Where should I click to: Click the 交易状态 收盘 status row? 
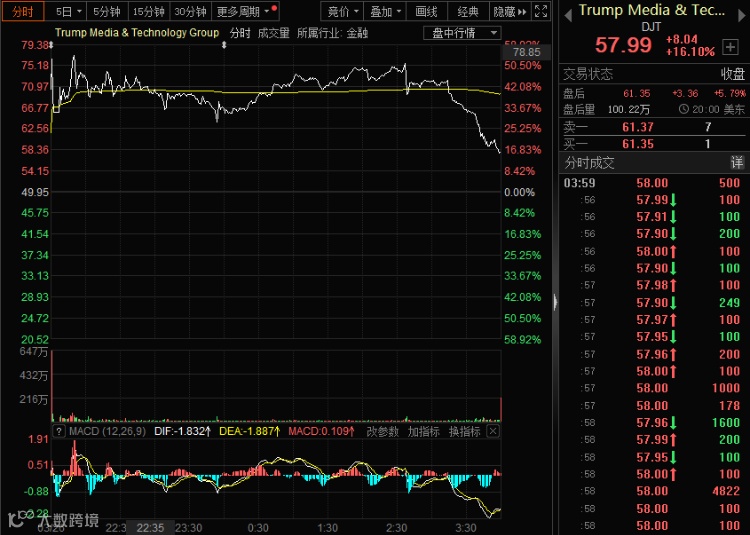click(654, 74)
